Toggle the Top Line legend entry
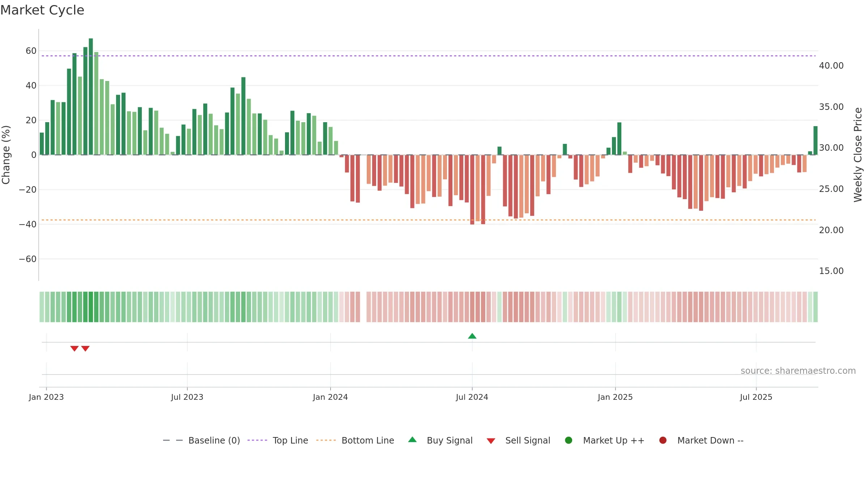868x488 pixels. (278, 440)
